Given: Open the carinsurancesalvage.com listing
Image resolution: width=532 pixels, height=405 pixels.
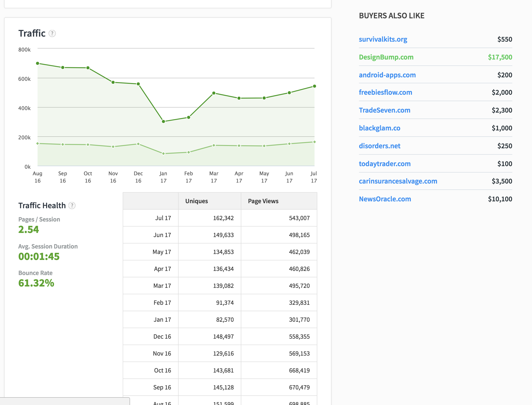Looking at the screenshot, I should pos(398,181).
